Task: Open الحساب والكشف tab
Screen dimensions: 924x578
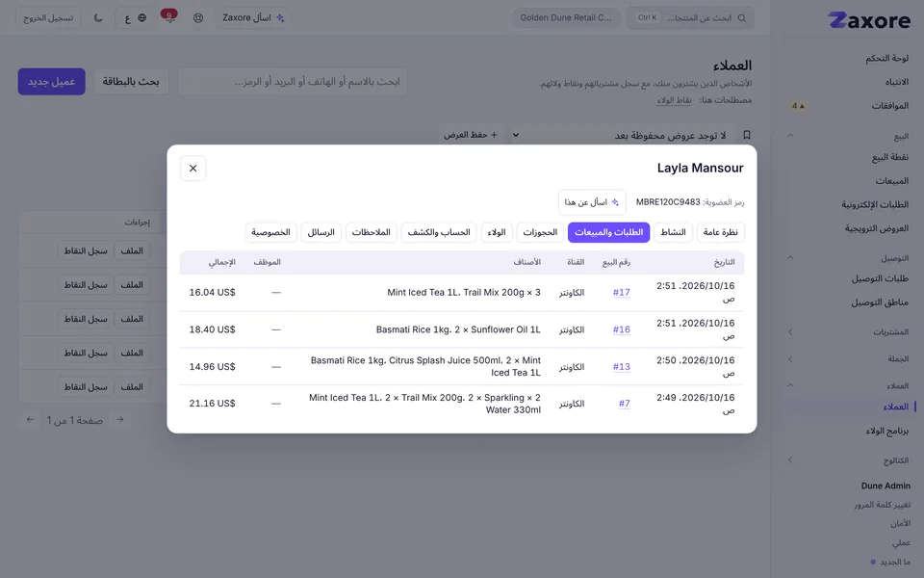Action: [x=439, y=232]
